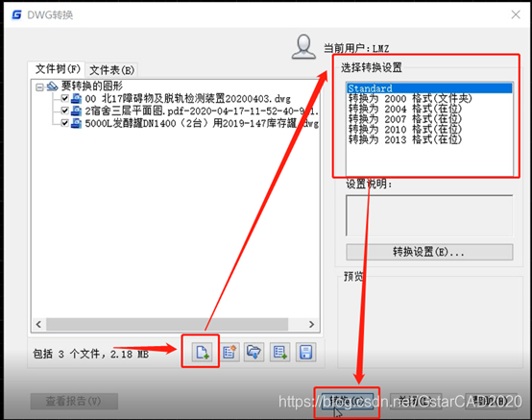Uncheck the 5000L发酵罐DN1400 file checkbox
This screenshot has width=532, height=420.
point(64,123)
